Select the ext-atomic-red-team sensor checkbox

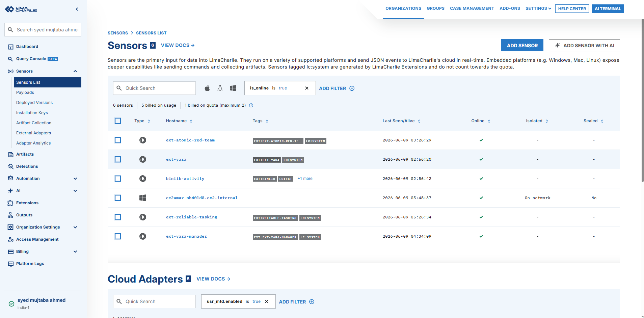tap(118, 140)
